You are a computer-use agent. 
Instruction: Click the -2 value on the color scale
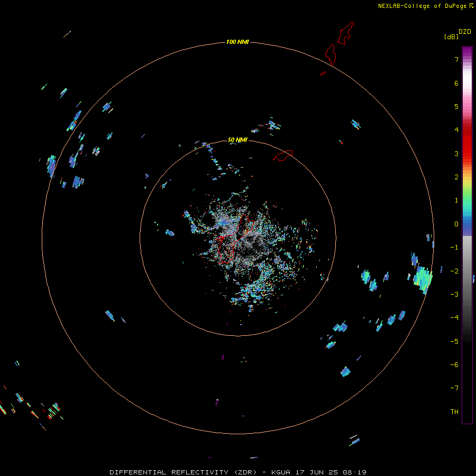coord(454,271)
